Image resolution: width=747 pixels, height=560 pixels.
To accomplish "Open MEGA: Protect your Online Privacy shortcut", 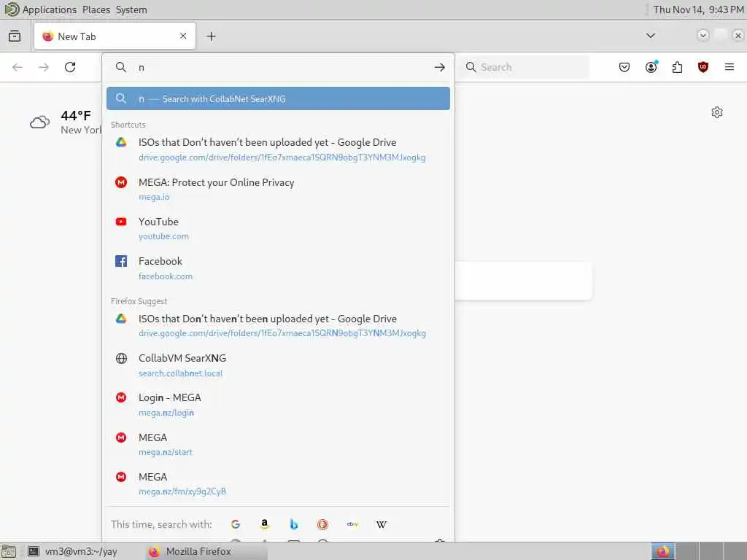I will [x=278, y=189].
